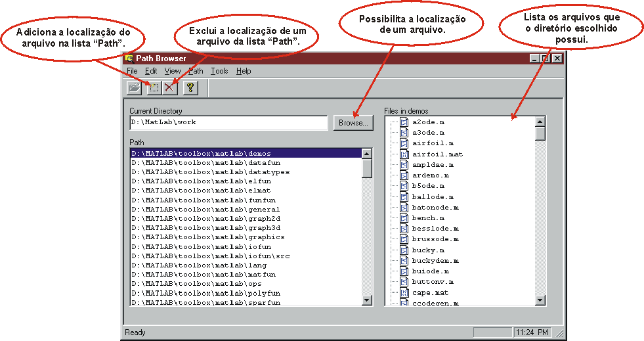The height and width of the screenshot is (341, 644).
Task: Click the Remove from Path X icon
Action: coord(169,87)
